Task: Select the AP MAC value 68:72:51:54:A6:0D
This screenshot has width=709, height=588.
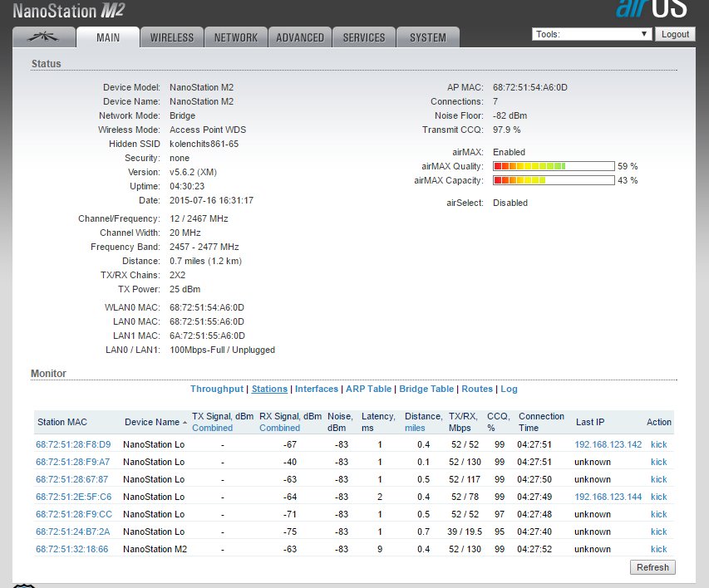Action: pyautogui.click(x=530, y=87)
